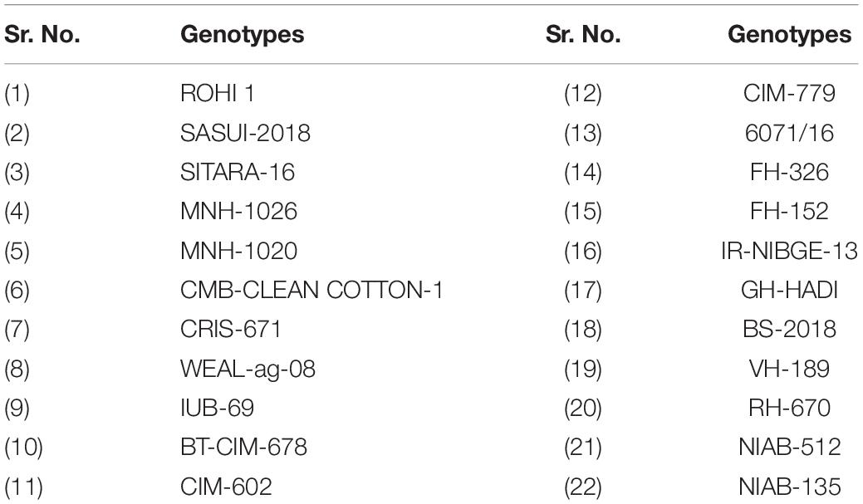Select CMB-CLEAN COTTON-1 entry

click(x=311, y=290)
